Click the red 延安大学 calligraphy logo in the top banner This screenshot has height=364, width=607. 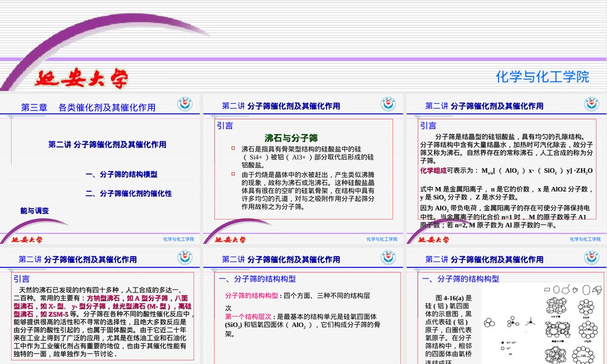[x=81, y=79]
